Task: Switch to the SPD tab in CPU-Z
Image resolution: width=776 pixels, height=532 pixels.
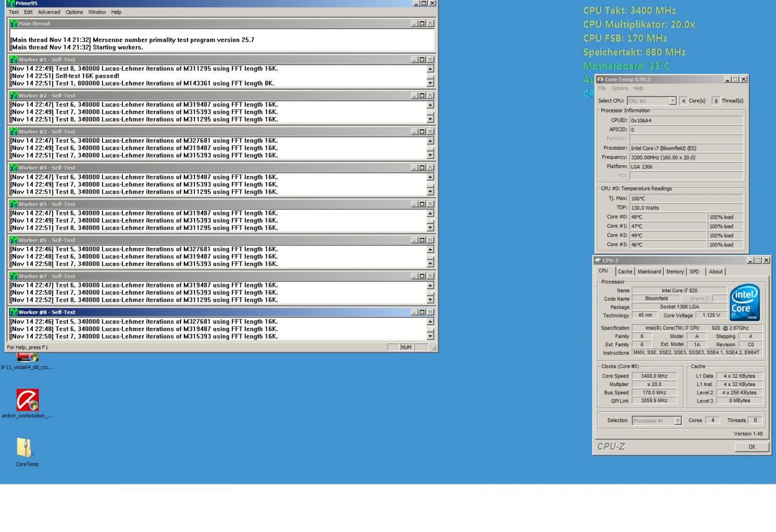Action: click(694, 272)
